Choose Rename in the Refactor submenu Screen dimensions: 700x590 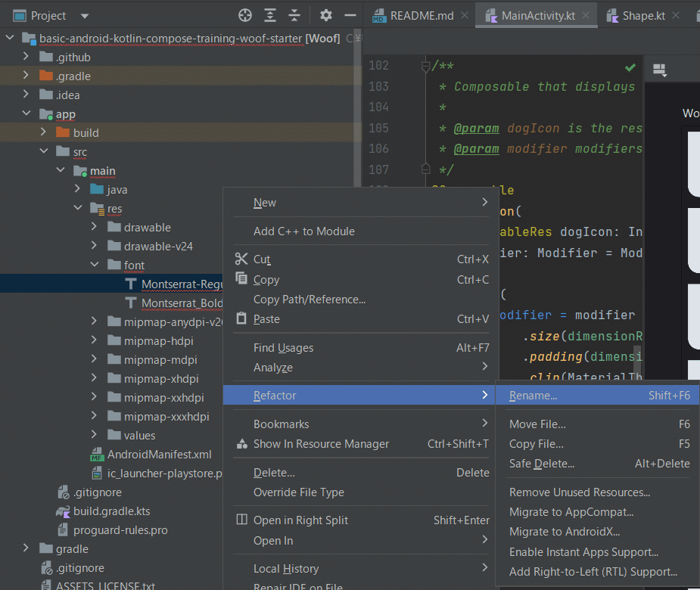tap(533, 396)
